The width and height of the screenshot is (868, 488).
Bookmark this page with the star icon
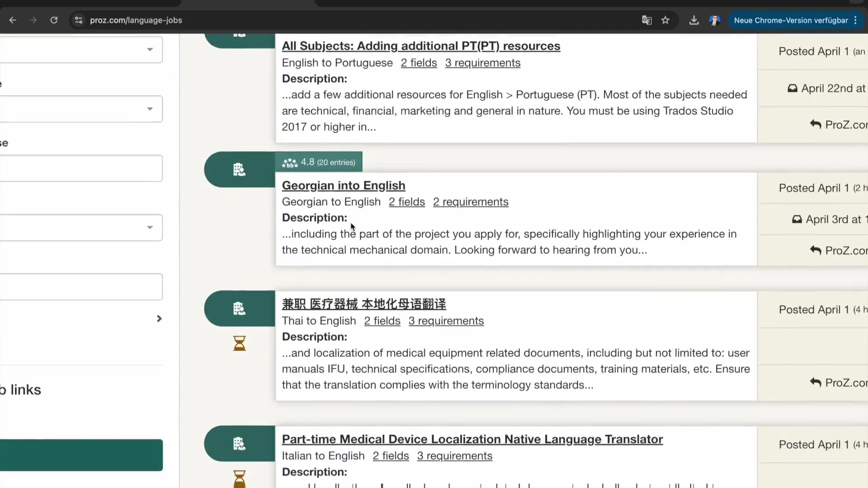point(665,20)
